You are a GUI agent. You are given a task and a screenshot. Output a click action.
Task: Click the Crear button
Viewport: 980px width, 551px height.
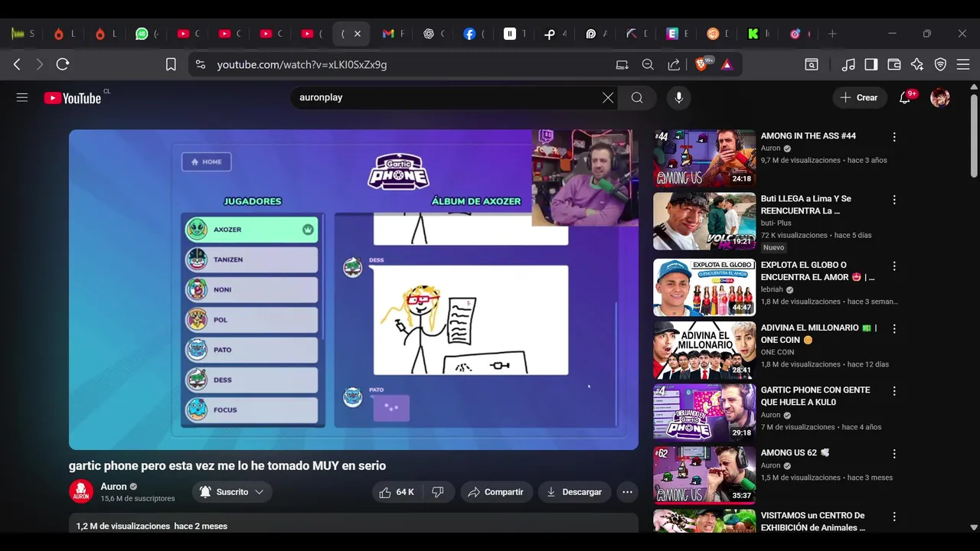tap(859, 97)
